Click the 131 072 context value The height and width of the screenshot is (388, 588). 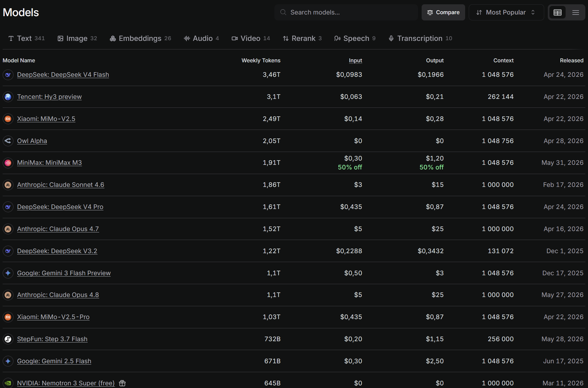[500, 251]
